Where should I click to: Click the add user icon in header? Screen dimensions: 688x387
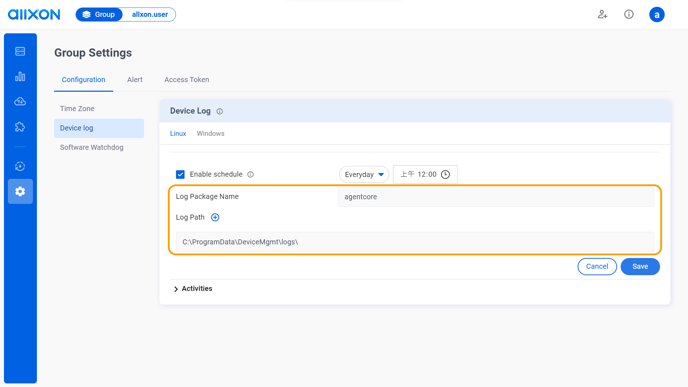(602, 14)
